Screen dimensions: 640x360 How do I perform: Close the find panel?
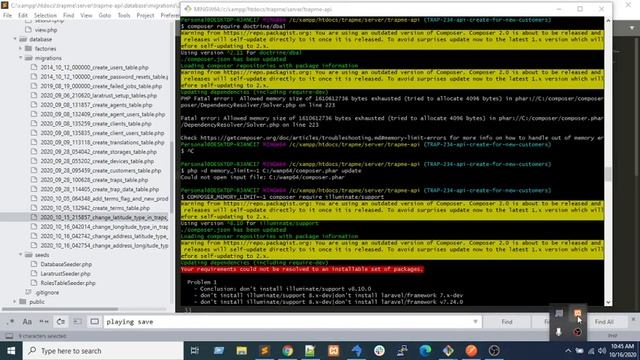[633, 319]
